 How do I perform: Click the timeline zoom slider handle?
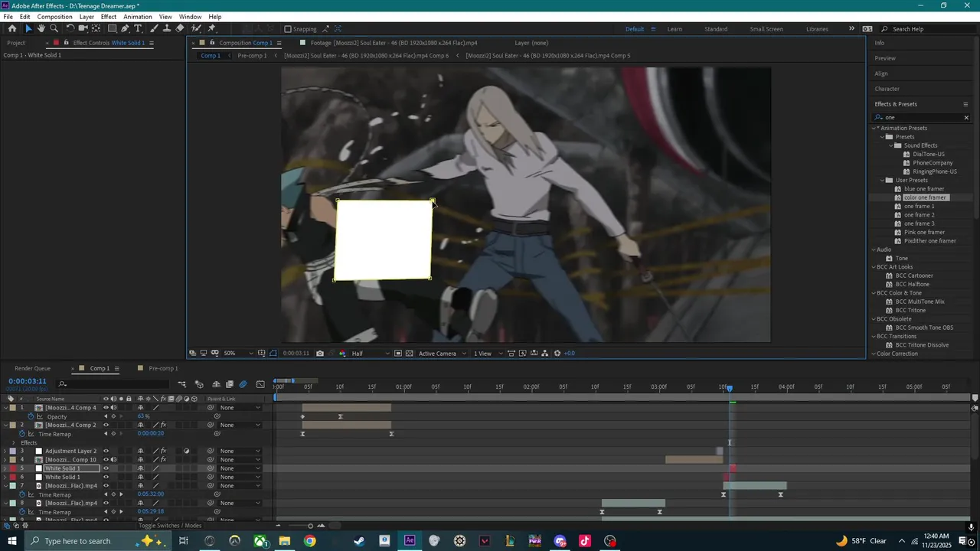[310, 526]
